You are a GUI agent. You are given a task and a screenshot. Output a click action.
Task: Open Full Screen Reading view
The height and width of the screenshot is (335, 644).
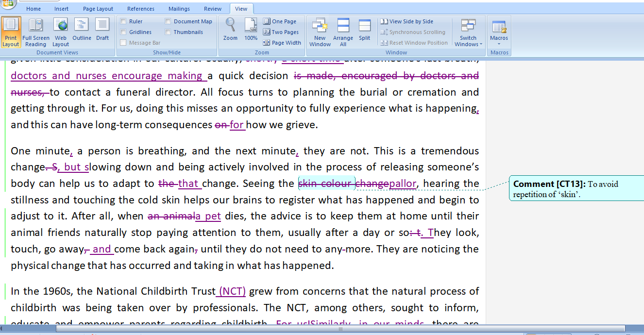tap(36, 32)
